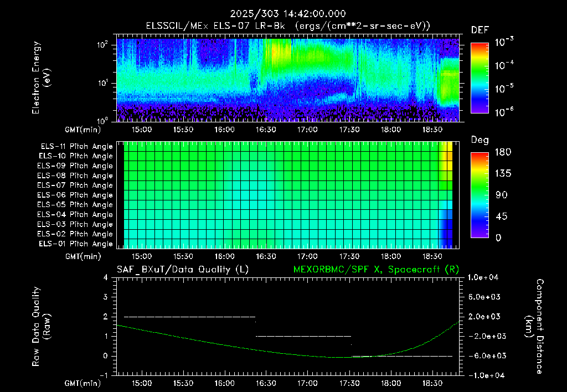This screenshot has width=567, height=392.
Task: Click the 4 tick on Raw Data Quality axis
Action: (106, 278)
